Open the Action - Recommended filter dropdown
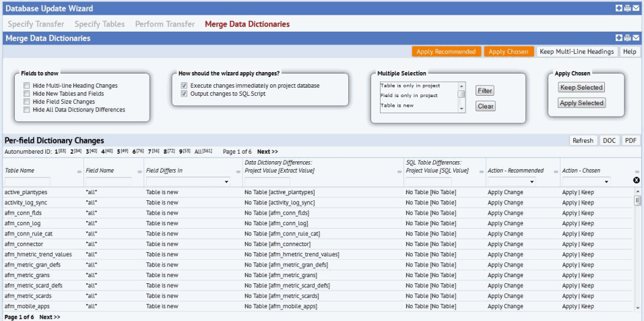 coord(512,181)
